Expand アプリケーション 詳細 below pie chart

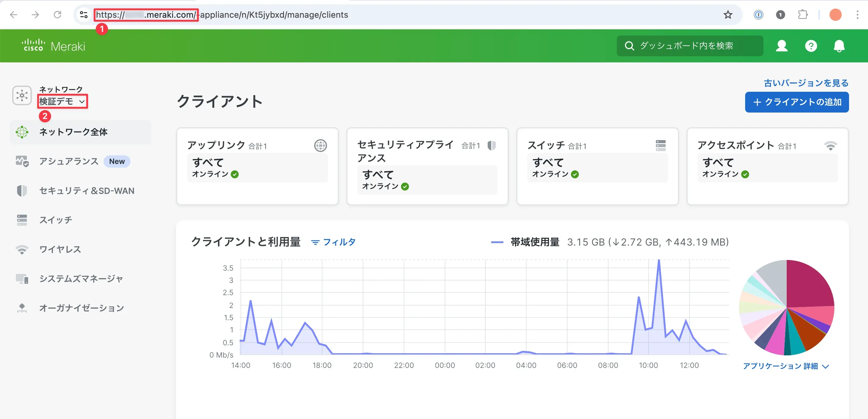(x=786, y=366)
